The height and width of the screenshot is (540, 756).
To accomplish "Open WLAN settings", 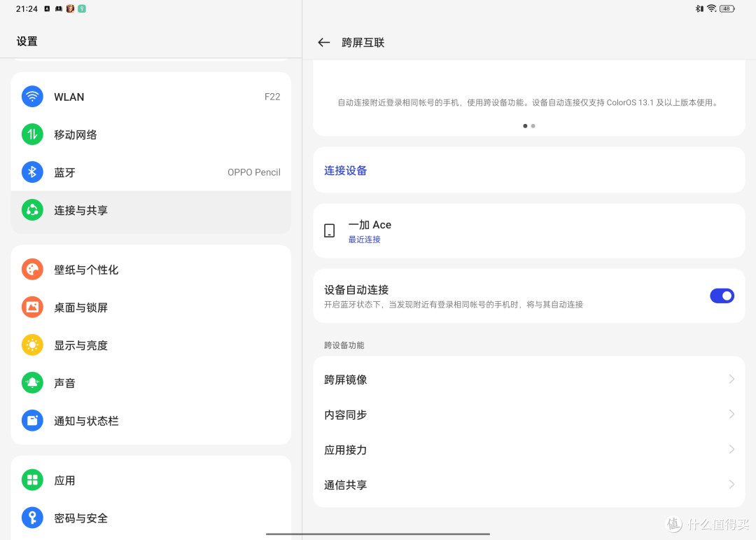I will click(151, 97).
